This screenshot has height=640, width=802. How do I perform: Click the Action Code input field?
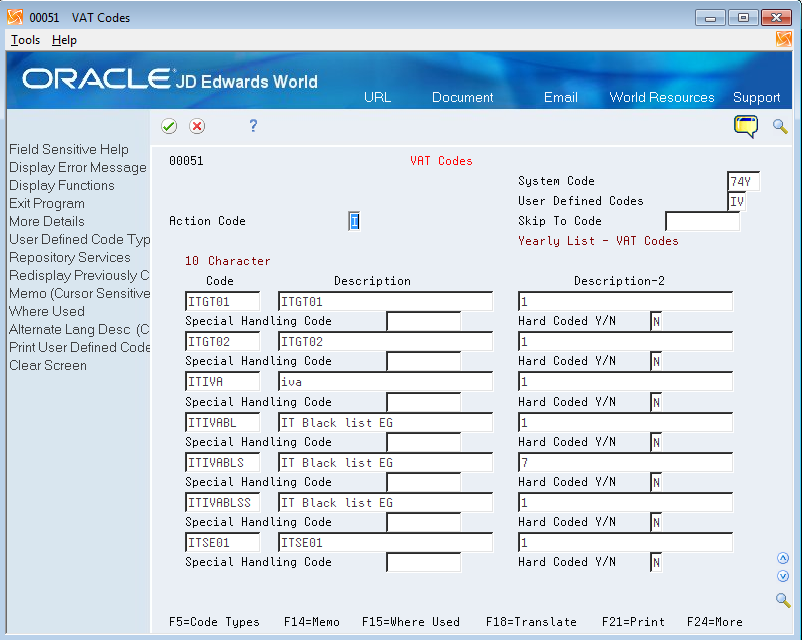pyautogui.click(x=354, y=222)
